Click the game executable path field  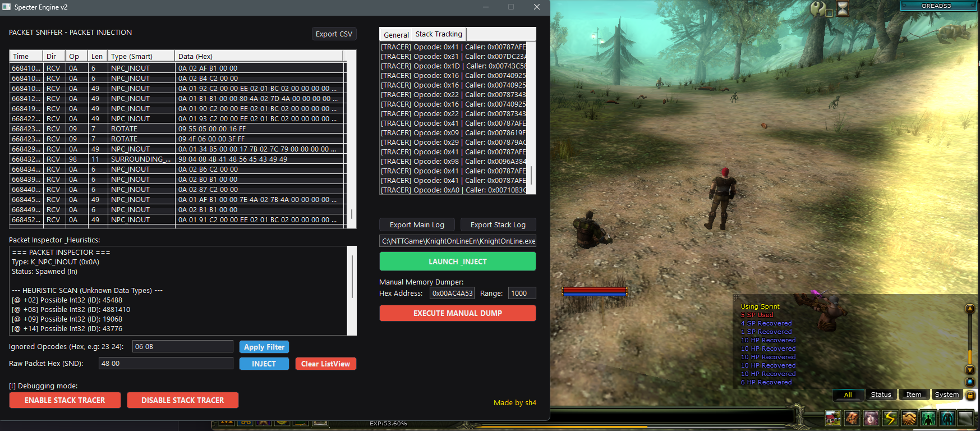tap(458, 241)
